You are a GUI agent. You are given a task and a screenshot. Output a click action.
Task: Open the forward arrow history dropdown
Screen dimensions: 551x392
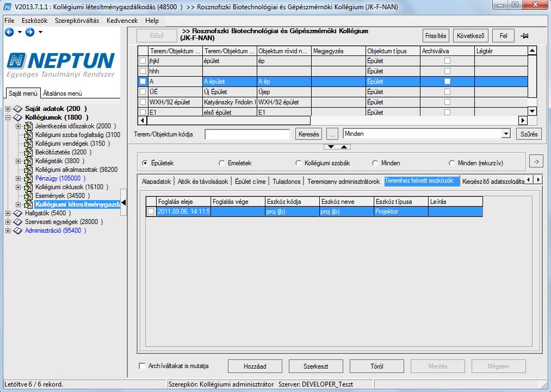tap(40, 32)
